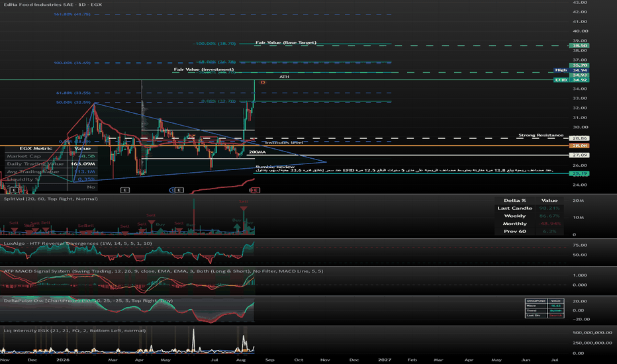
Task: Click the DeltaPulse Trend row in mini table
Action: pos(544,310)
